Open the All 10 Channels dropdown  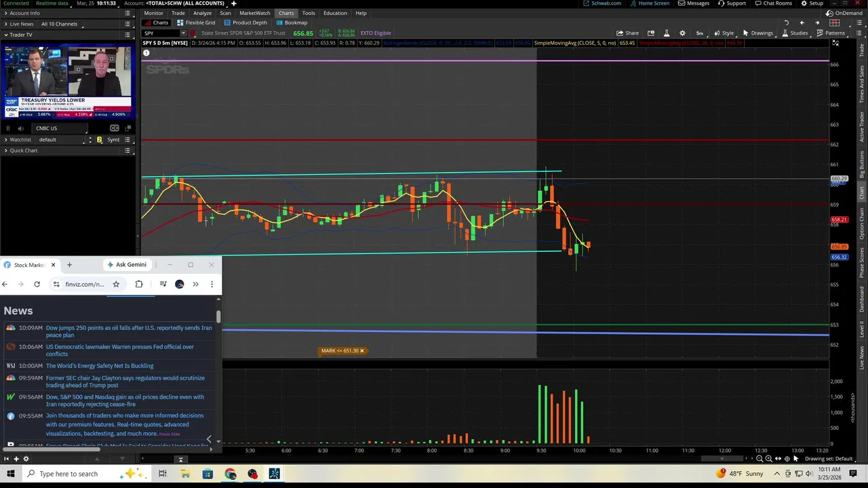click(61, 24)
